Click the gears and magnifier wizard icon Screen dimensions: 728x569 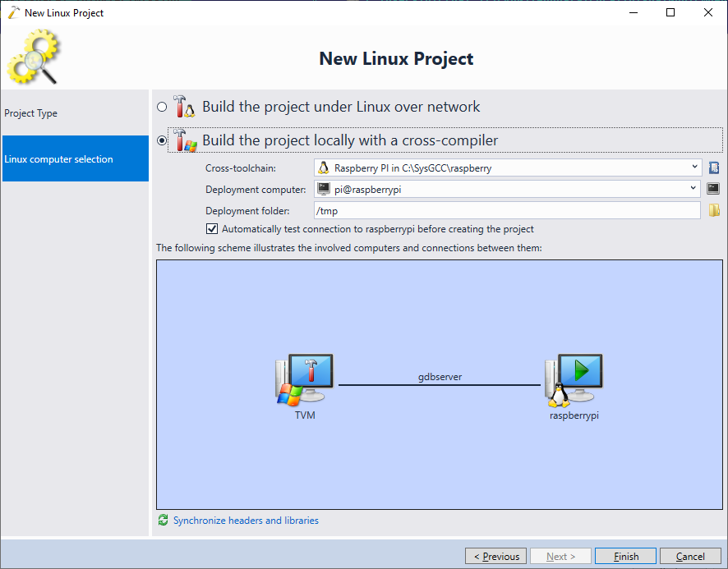pos(34,56)
